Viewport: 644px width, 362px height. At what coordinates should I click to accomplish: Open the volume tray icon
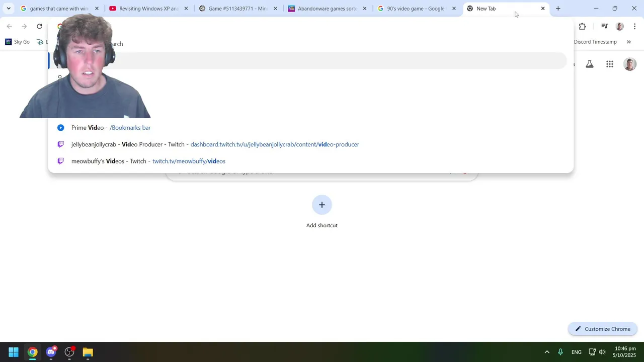602,352
